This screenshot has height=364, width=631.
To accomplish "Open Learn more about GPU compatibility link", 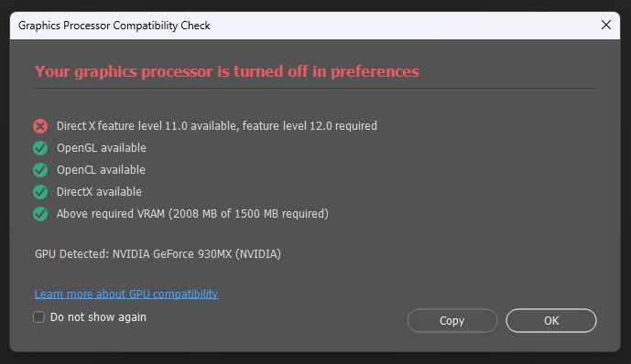I will (126, 294).
